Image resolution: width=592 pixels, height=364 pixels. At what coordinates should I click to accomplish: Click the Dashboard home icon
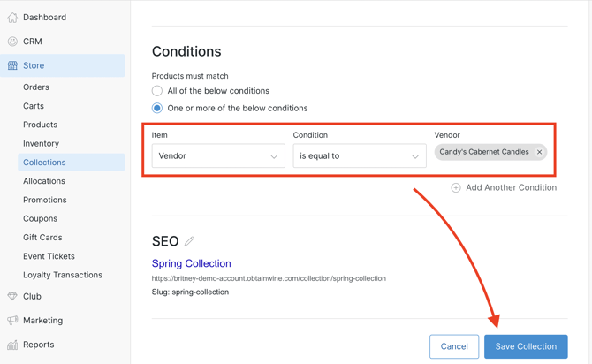tap(12, 18)
